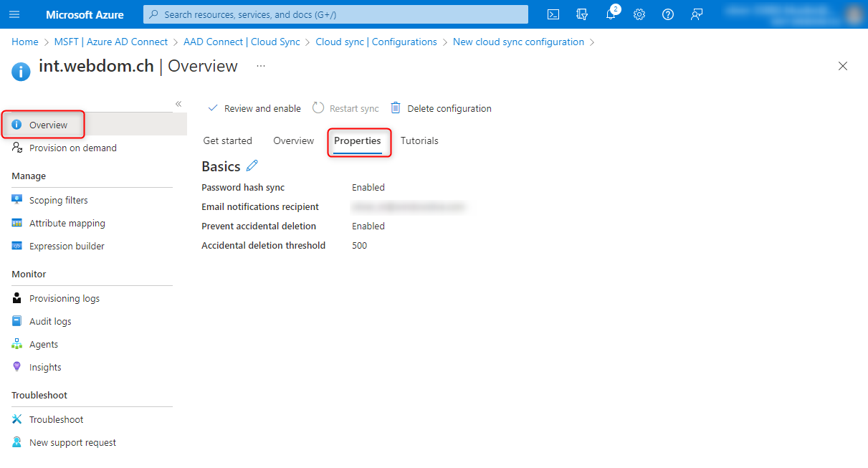Launch Cloud Shell from the top bar

pos(553,14)
